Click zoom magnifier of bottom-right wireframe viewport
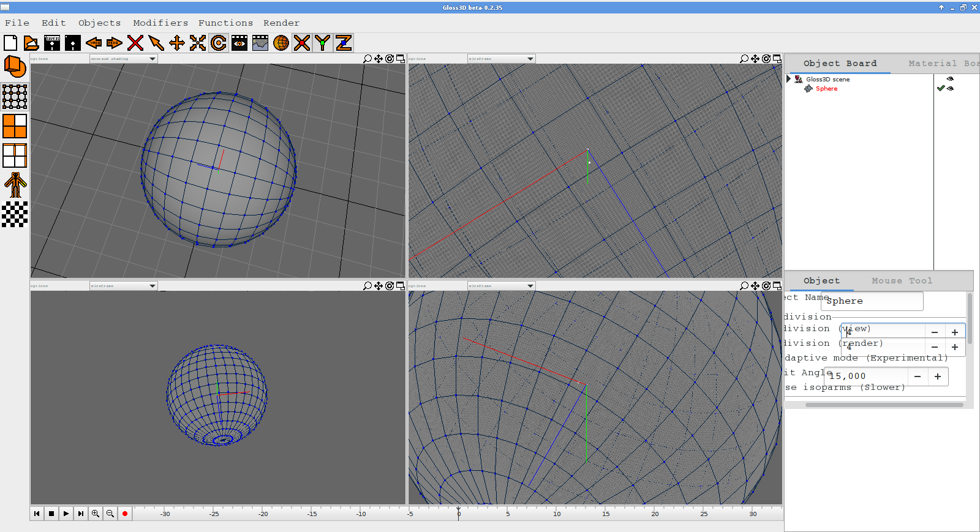This screenshot has width=980, height=532. (744, 286)
